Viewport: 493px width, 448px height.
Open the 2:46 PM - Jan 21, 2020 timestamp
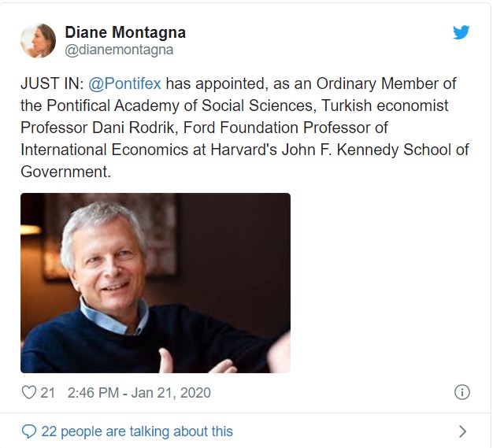[139, 392]
